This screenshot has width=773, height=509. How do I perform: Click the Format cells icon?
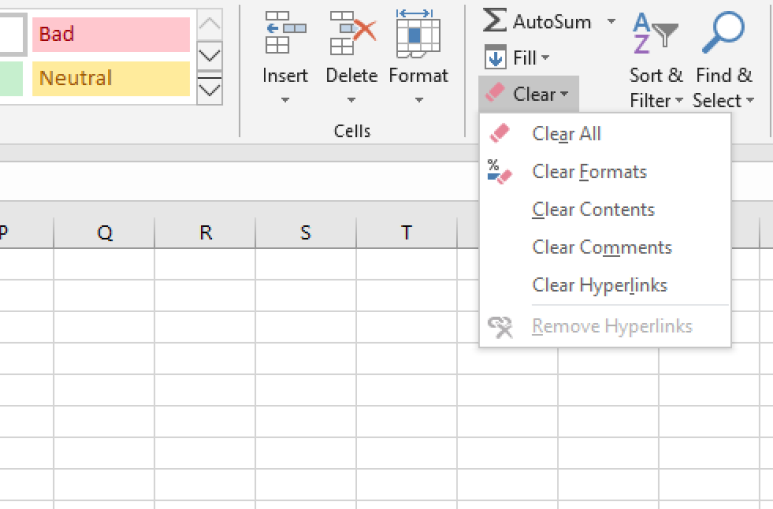click(418, 33)
